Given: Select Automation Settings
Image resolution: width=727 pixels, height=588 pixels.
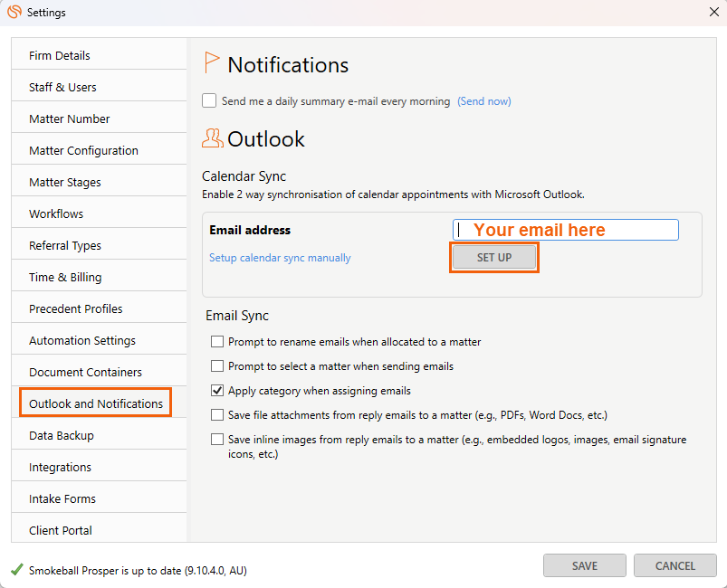Looking at the screenshot, I should tap(100, 340).
